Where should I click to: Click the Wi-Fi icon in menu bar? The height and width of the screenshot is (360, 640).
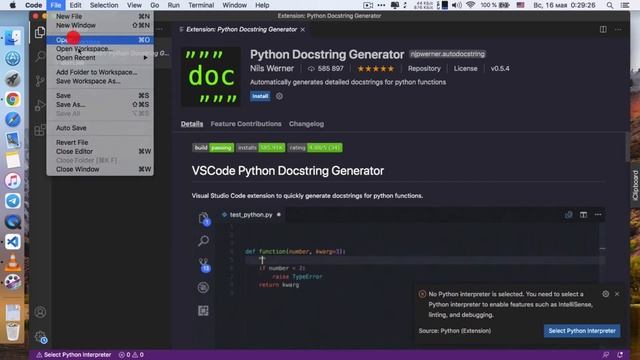(x=471, y=5)
